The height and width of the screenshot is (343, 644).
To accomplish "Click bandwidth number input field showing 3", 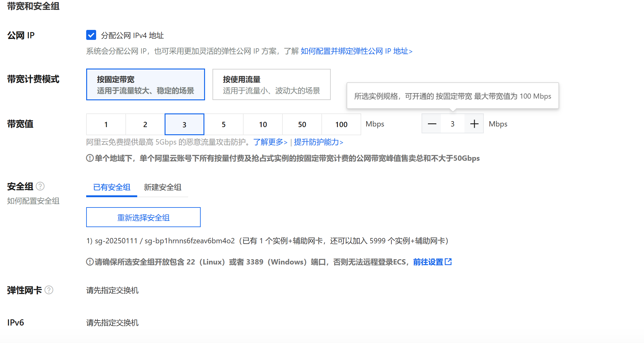I will (x=453, y=124).
